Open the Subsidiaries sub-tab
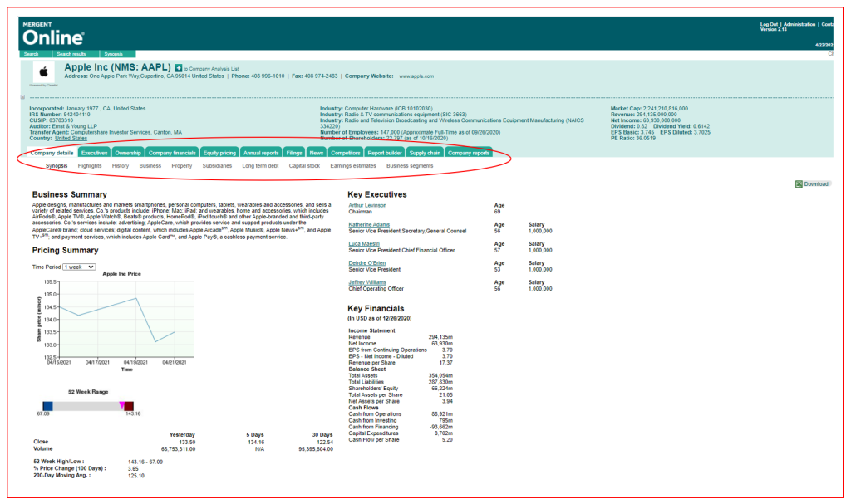Image resolution: width=851 pixels, height=504 pixels. click(x=217, y=166)
